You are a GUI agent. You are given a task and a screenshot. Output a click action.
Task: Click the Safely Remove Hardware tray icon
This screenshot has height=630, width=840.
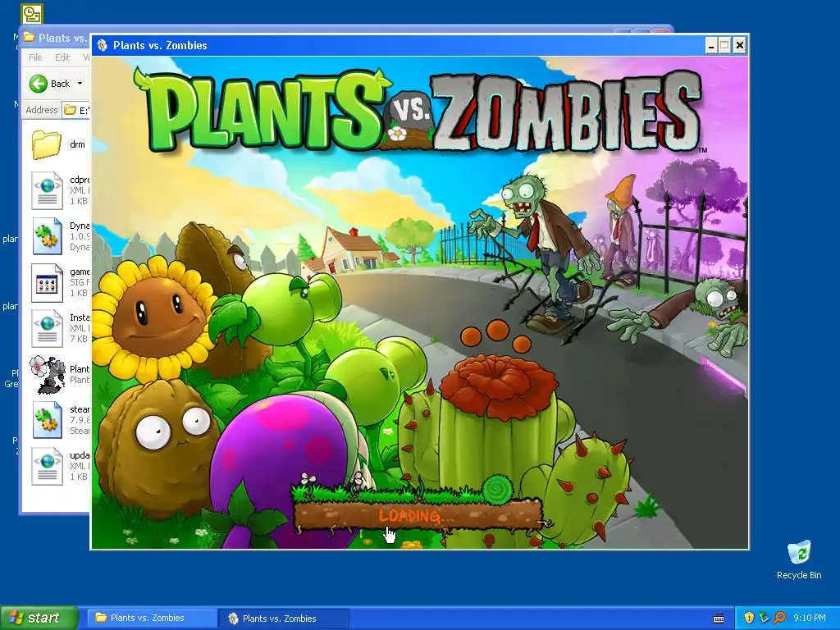[x=765, y=618]
